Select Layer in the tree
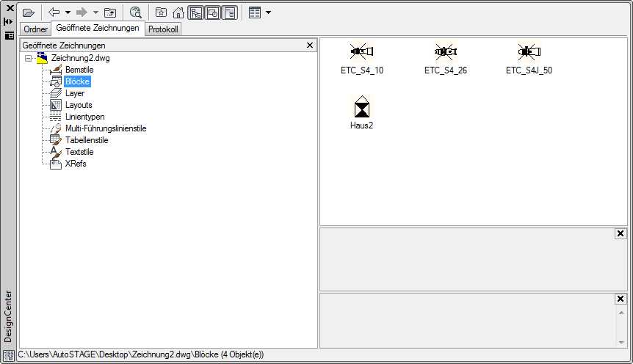Viewport: 633px width, 364px height. pos(74,93)
